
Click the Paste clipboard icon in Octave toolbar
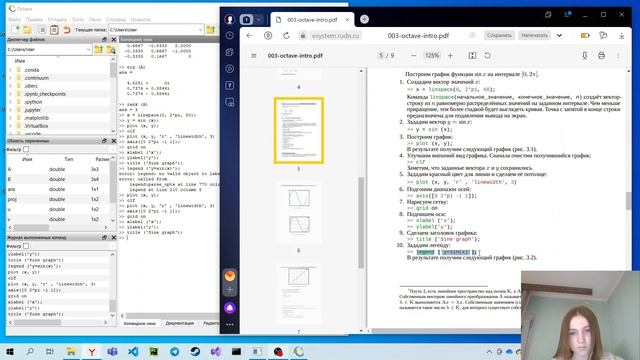point(54,30)
